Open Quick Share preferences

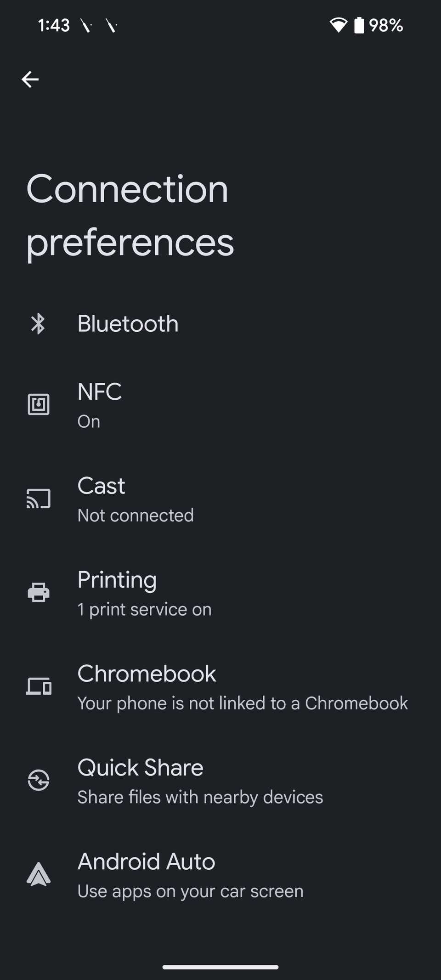141,768
